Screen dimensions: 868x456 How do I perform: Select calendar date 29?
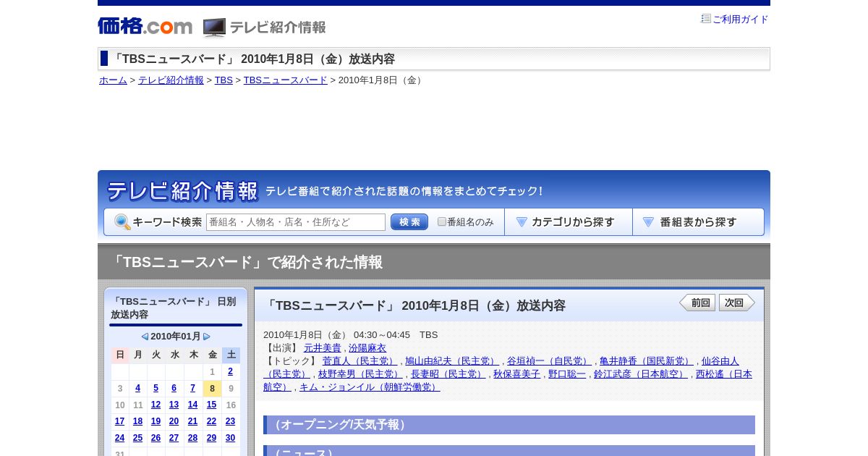(211, 438)
